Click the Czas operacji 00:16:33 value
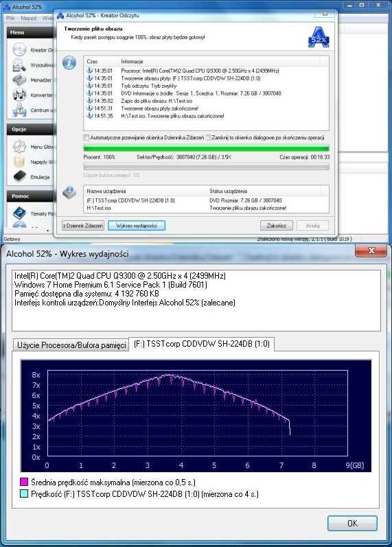The width and height of the screenshot is (392, 547). click(x=320, y=157)
